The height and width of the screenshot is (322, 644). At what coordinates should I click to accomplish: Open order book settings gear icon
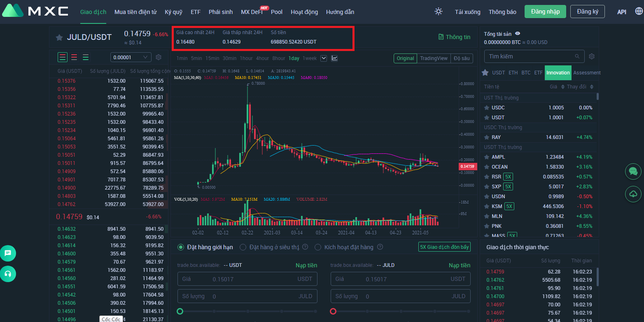tap(159, 57)
